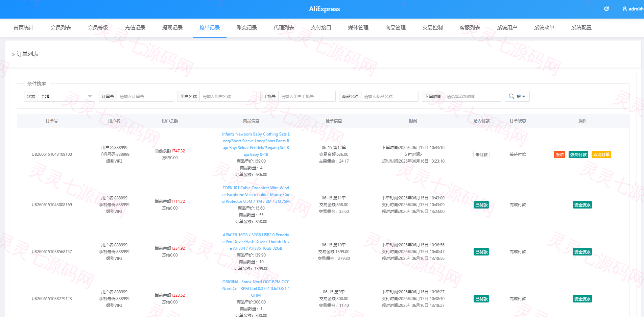The width and height of the screenshot is (644, 317).
Task: Open the Infants Newborn Baby Clothing Sets product link
Action: pos(256,144)
